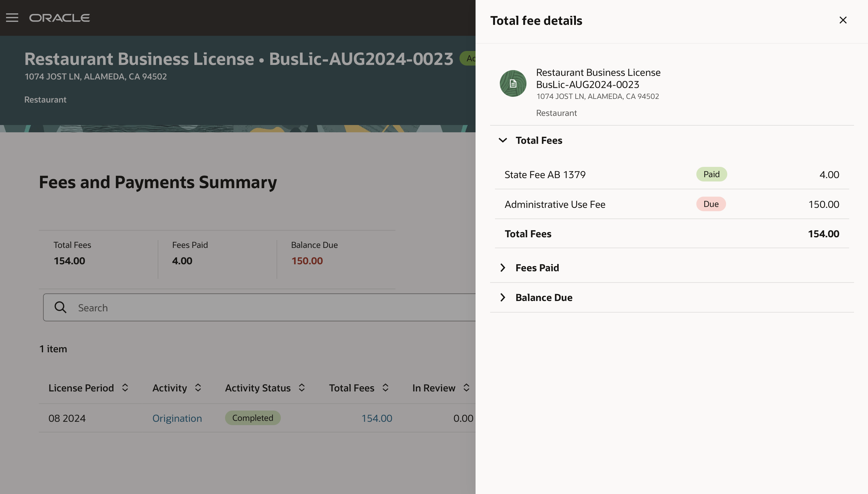Click the Total Fees collapse chevron

click(503, 140)
